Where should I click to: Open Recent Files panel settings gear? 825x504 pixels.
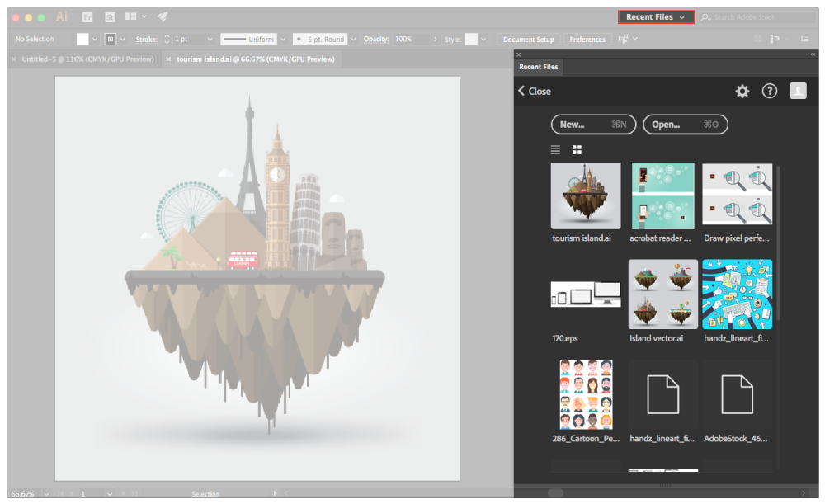coord(742,91)
